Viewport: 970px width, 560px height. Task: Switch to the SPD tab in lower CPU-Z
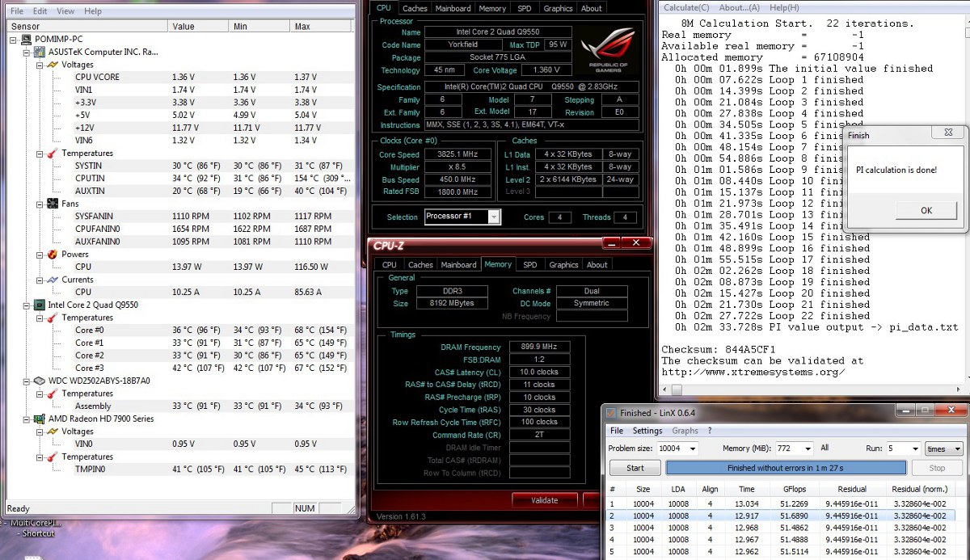pyautogui.click(x=529, y=264)
